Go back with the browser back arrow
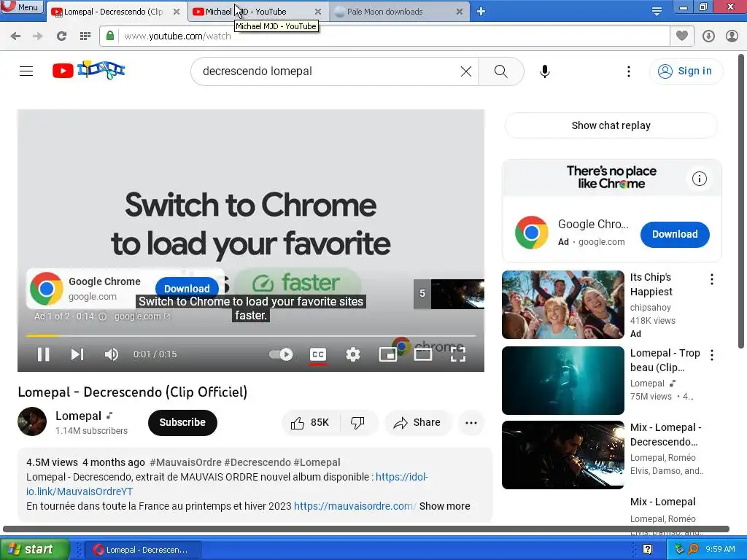This screenshot has height=560, width=747. click(x=15, y=36)
